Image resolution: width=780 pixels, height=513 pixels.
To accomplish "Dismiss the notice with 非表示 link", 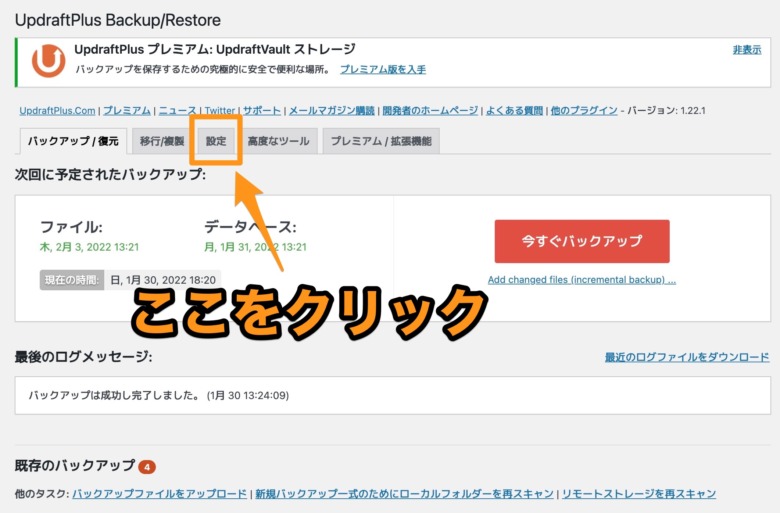I will [747, 50].
